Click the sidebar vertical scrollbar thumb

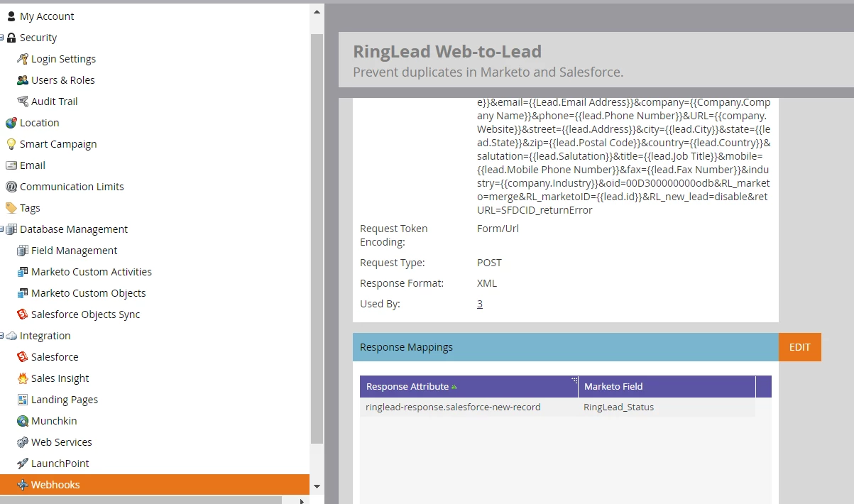point(317,238)
